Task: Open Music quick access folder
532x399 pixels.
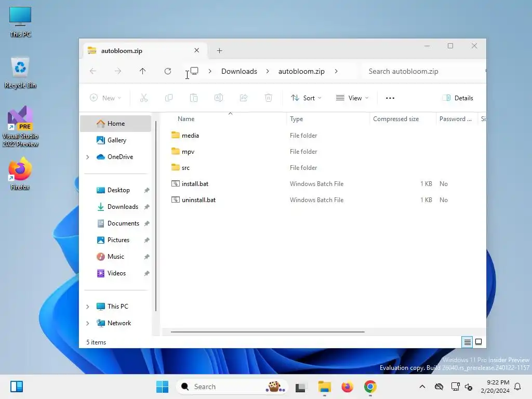Action: click(x=116, y=257)
